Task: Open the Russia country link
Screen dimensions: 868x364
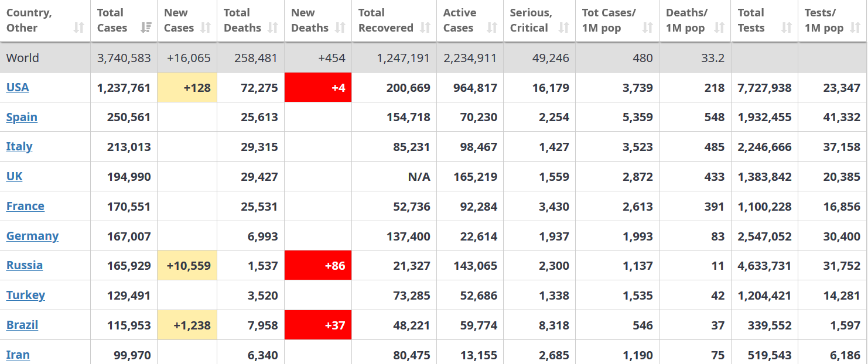Action: pos(25,265)
